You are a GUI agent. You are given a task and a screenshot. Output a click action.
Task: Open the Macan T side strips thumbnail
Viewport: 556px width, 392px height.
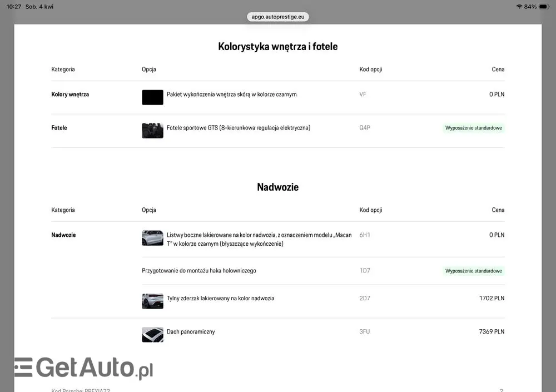pos(152,238)
